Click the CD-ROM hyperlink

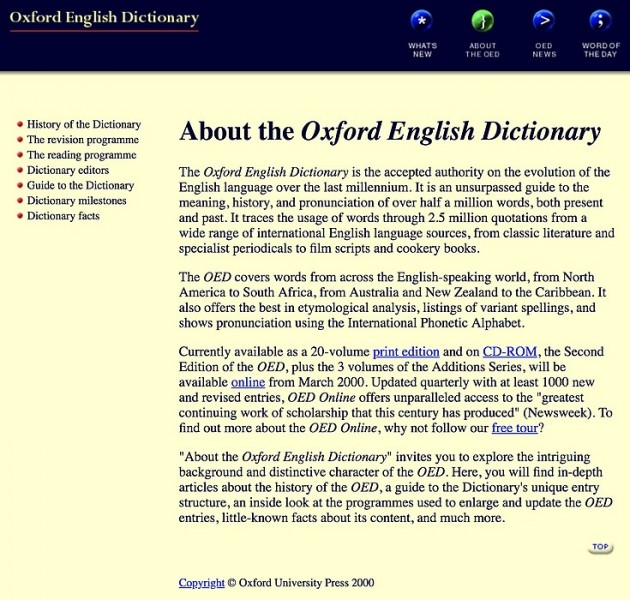pos(511,352)
